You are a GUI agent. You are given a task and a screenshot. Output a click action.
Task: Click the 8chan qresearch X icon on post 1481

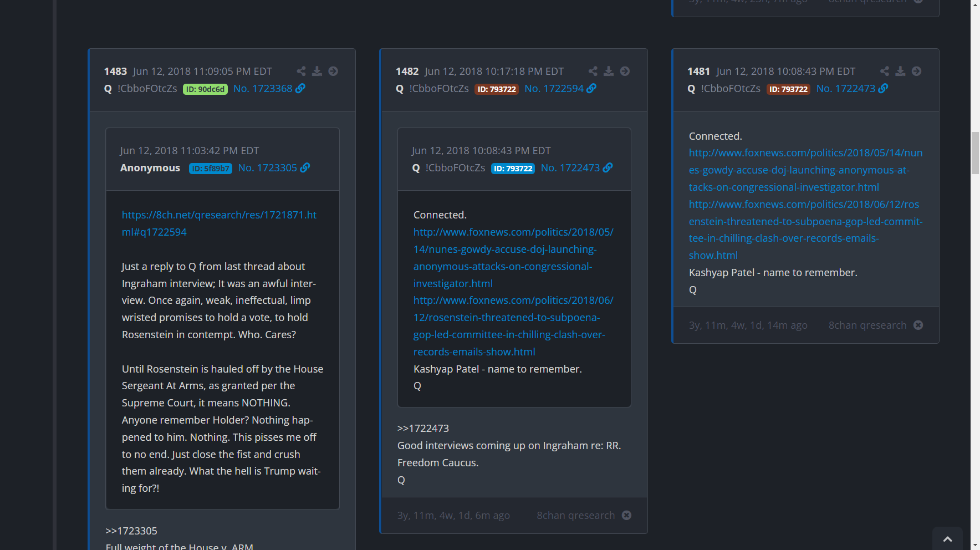[x=918, y=325]
